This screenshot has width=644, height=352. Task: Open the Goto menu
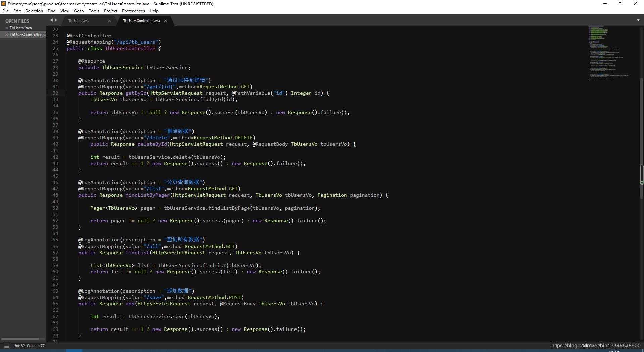click(79, 11)
